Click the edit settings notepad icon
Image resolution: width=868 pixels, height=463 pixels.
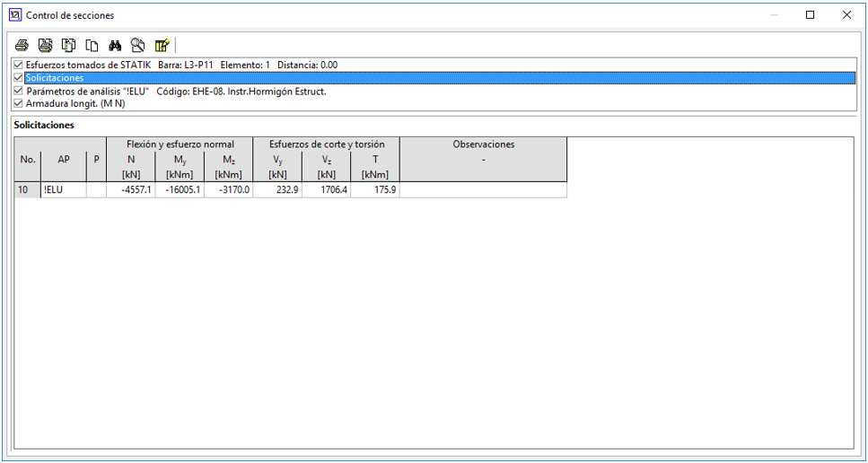point(162,45)
